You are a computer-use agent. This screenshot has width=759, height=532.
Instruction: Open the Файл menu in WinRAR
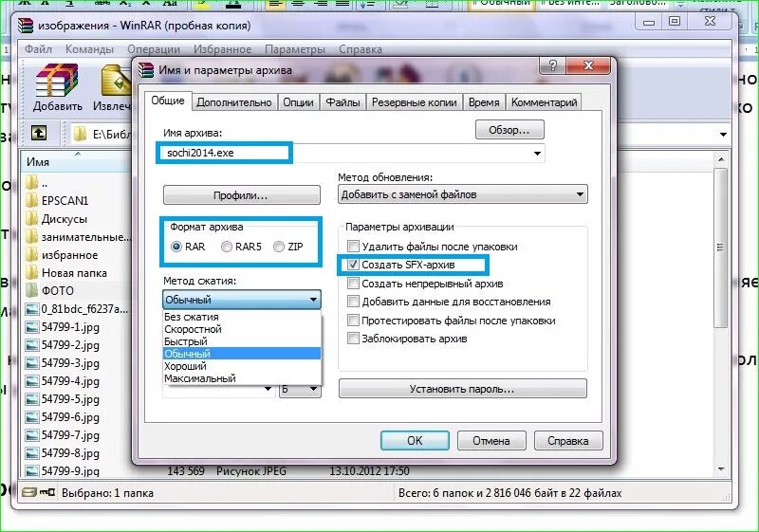click(38, 49)
